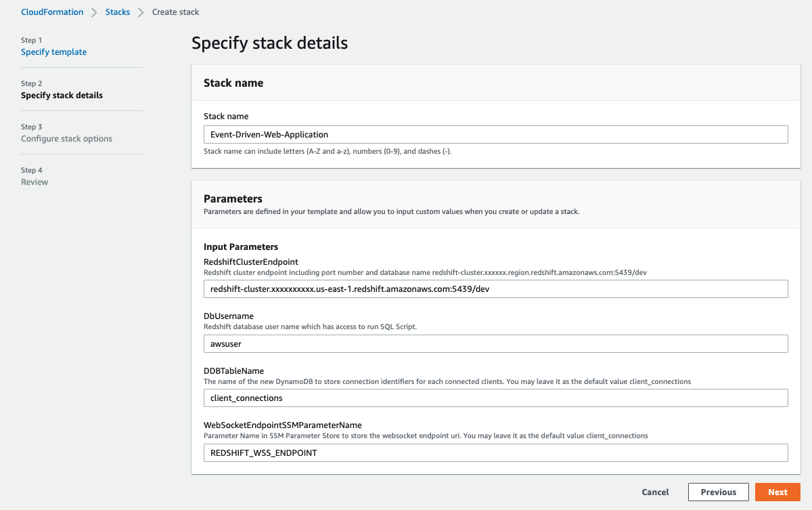Click the Redshift database user name description

click(311, 327)
